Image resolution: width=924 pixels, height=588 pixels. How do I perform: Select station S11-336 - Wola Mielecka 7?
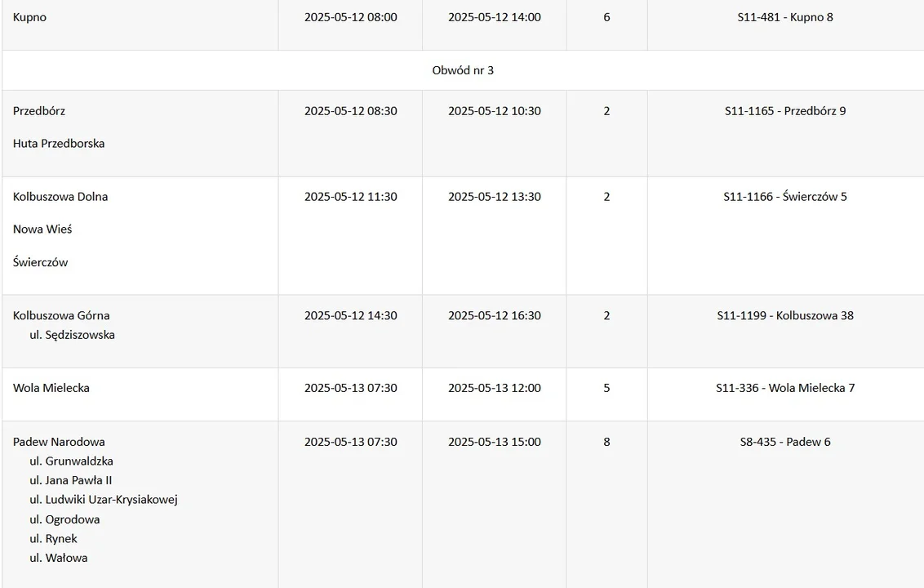[785, 388]
